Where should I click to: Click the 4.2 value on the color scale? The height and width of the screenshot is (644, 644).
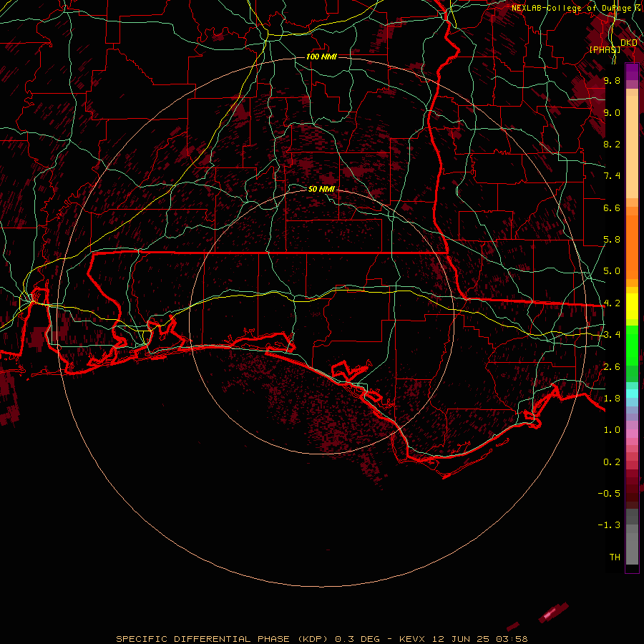[x=612, y=303]
